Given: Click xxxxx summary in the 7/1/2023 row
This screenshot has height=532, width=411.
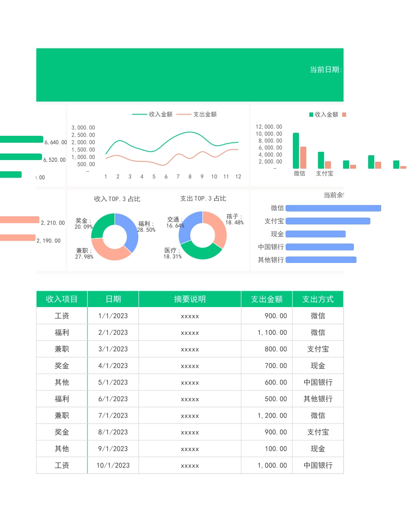Looking at the screenshot, I should tap(190, 416).
